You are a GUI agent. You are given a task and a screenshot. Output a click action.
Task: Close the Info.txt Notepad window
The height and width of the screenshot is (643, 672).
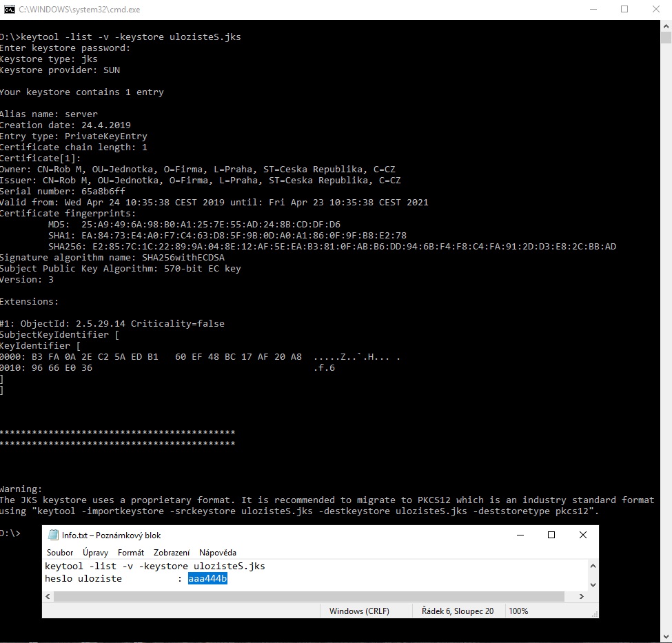pos(583,535)
